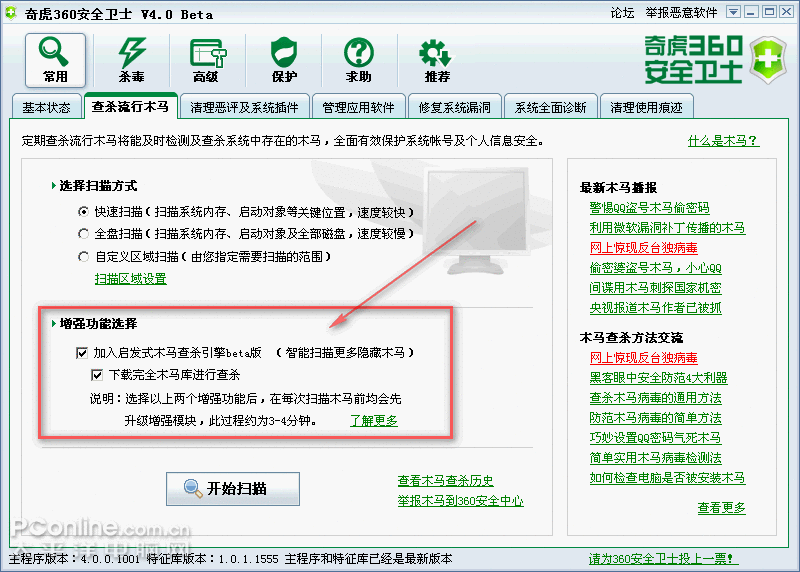Open 请为360安全卫士投上一票 link
This screenshot has height=572, width=800.
click(662, 559)
